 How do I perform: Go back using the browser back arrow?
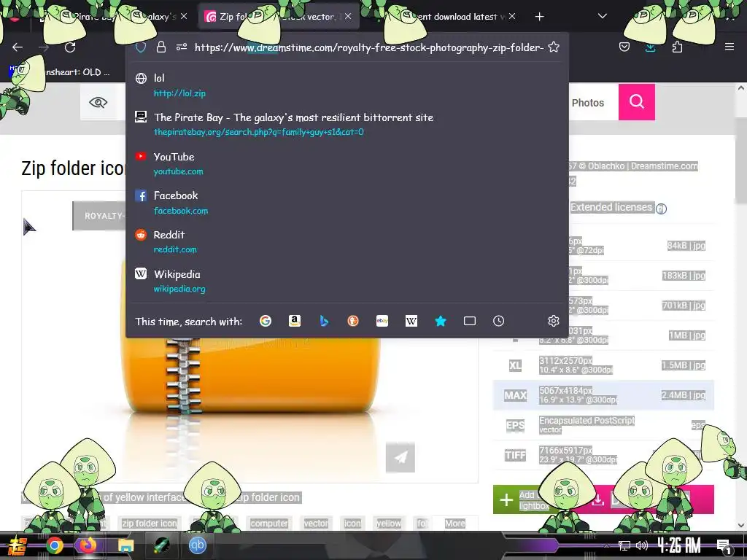pyautogui.click(x=18, y=47)
